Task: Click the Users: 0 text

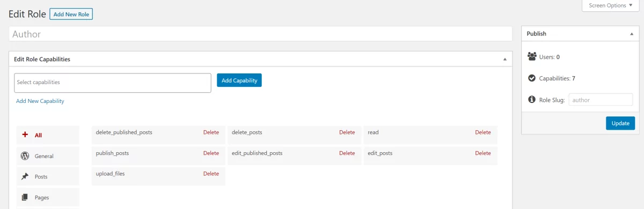Action: coord(550,57)
